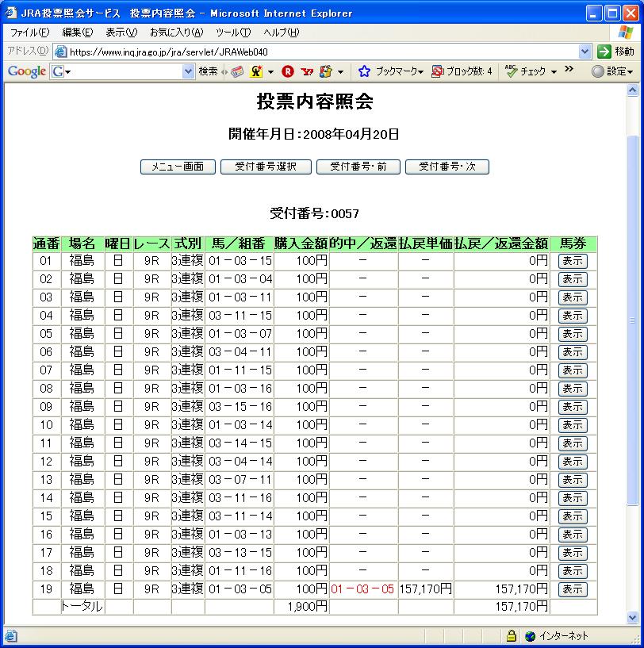Click the 受付番号・次 button
Screen dimensions: 644x648
click(447, 167)
